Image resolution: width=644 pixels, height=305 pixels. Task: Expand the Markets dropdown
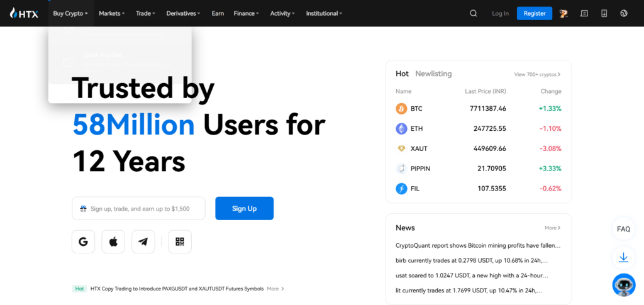click(x=112, y=13)
